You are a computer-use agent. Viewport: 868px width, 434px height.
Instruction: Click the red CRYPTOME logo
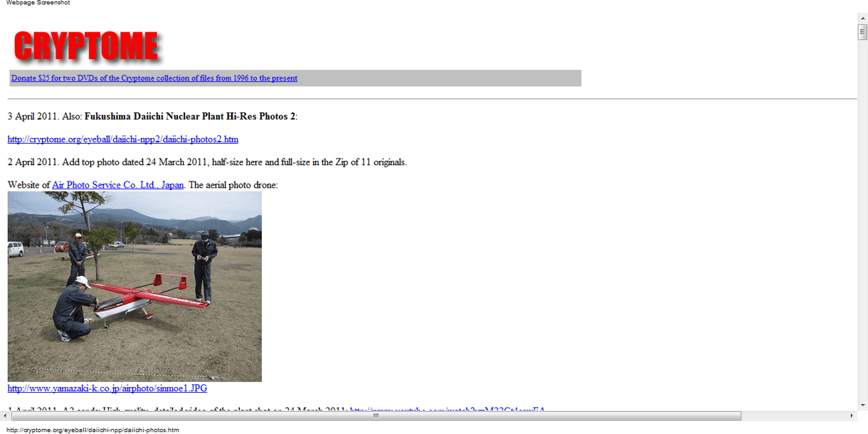click(88, 47)
